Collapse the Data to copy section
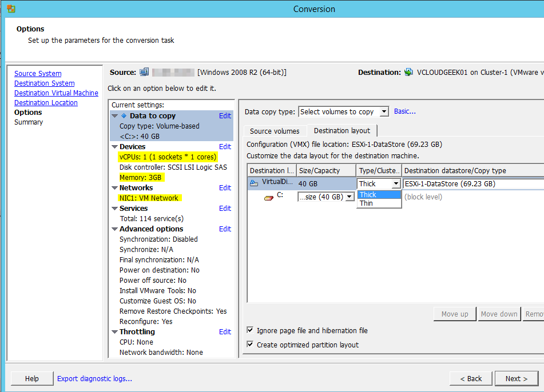This screenshot has width=544, height=392. (x=115, y=116)
